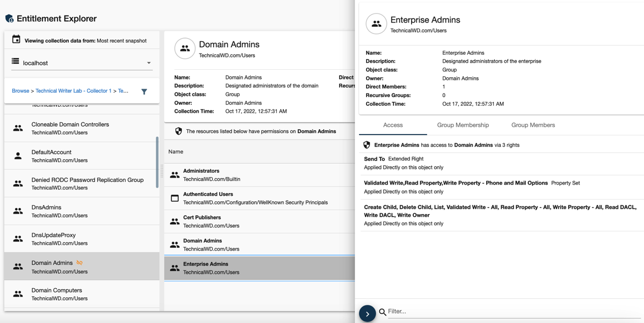Click into the Filter text field
Screen dimensions: 644x323
[510, 311]
